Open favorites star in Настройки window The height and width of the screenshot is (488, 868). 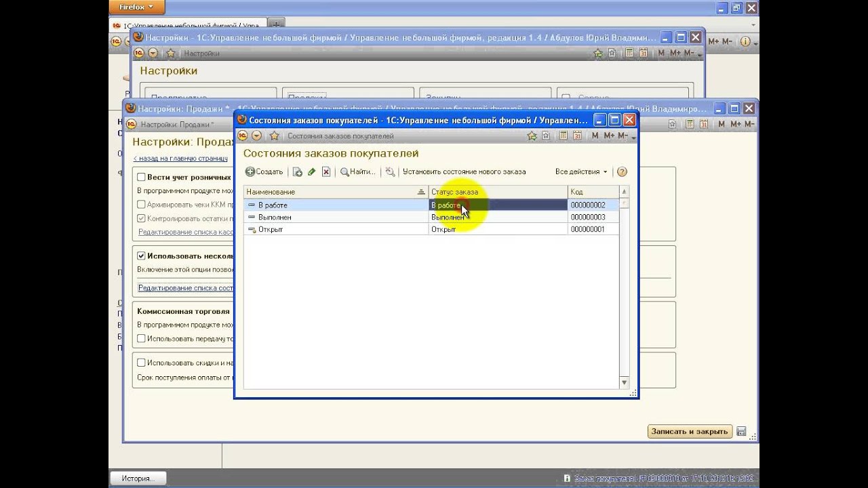tap(170, 52)
